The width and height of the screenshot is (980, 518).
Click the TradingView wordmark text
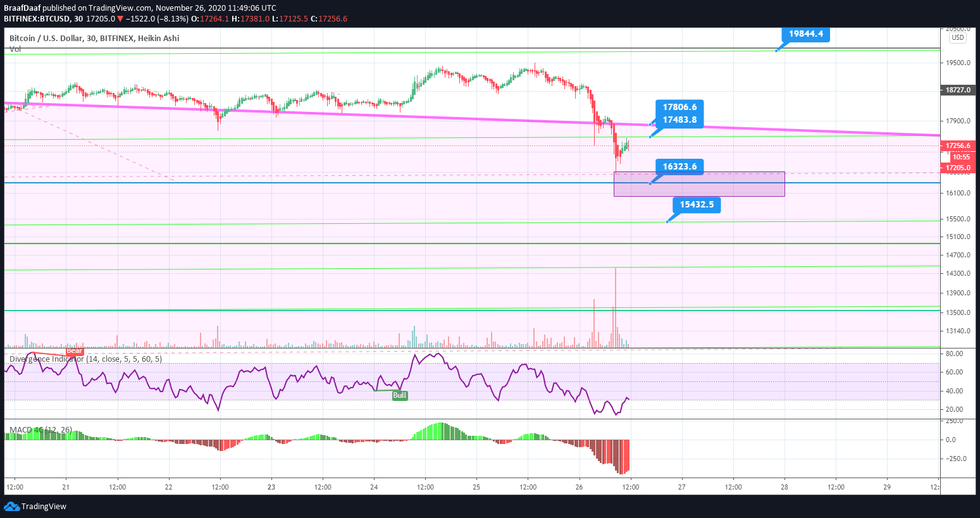pyautogui.click(x=44, y=507)
